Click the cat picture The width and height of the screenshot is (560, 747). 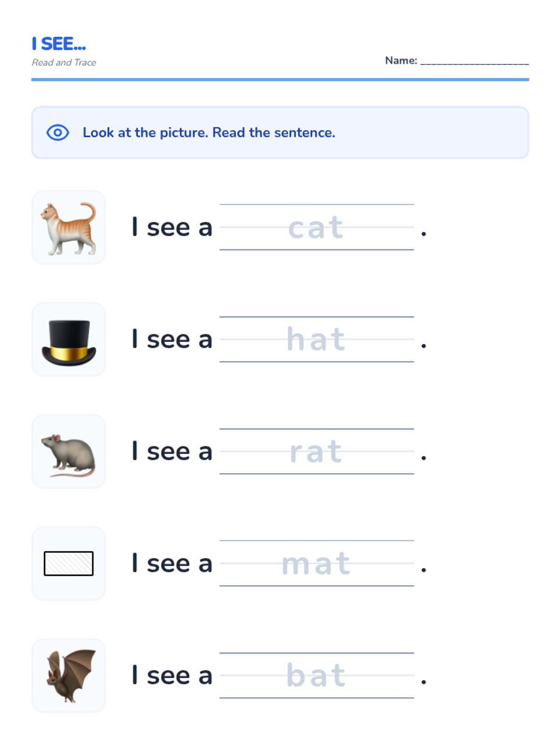point(69,228)
